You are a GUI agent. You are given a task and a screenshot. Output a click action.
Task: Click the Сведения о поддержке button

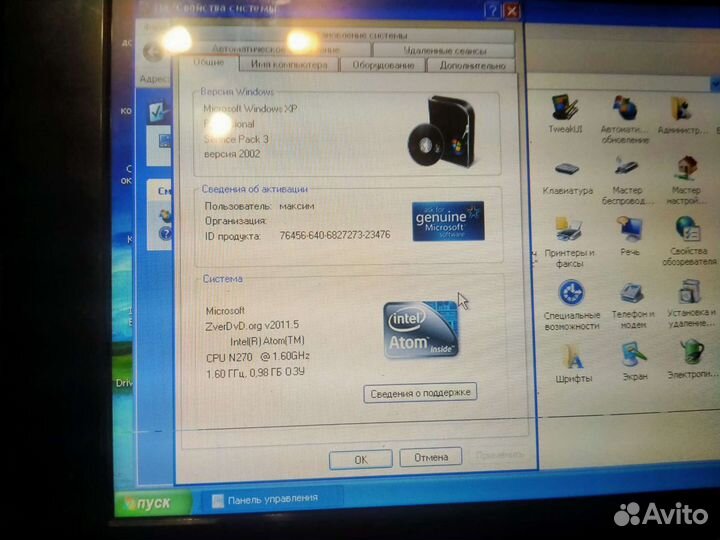click(420, 393)
